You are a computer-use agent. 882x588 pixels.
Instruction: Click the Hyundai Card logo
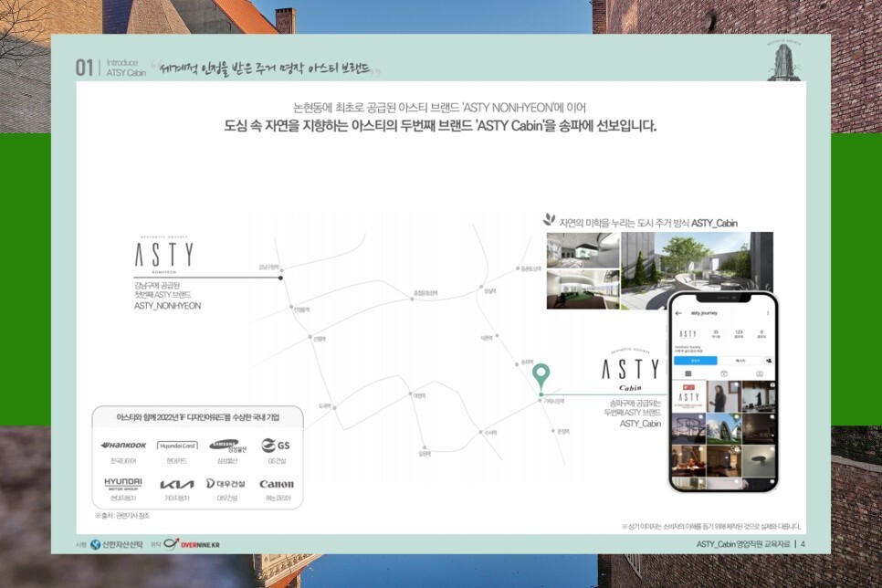(177, 445)
